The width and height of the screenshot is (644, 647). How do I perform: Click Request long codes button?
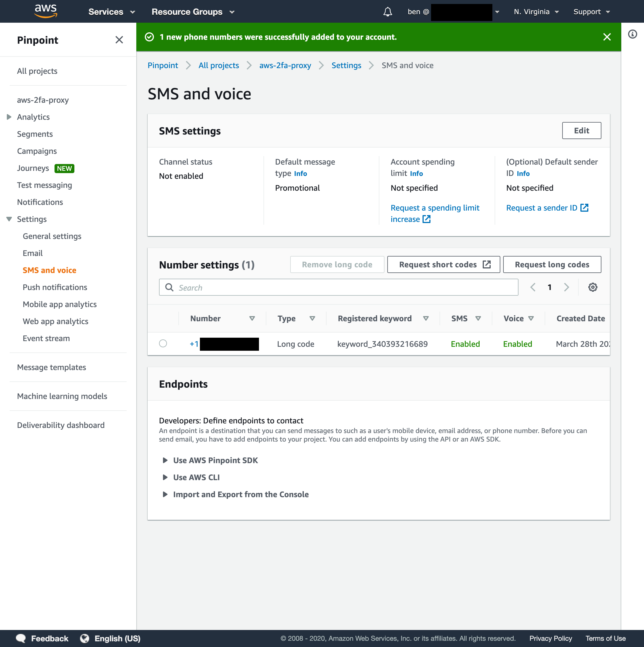point(551,264)
